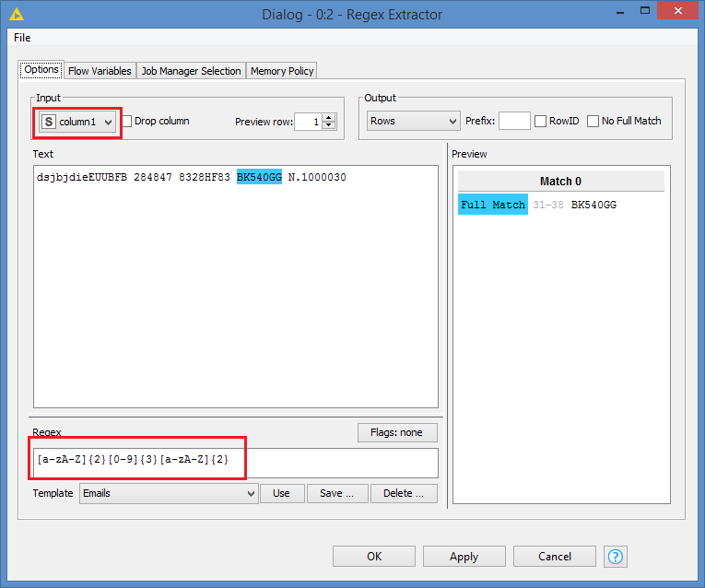Screen dimensions: 705x588
Task: Open the File menu
Action: coord(22,38)
